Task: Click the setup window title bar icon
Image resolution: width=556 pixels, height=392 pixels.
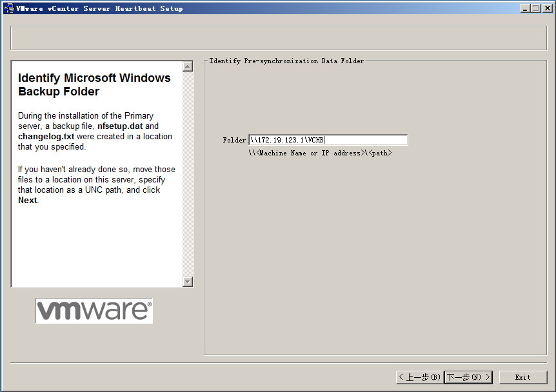Action: click(9, 8)
